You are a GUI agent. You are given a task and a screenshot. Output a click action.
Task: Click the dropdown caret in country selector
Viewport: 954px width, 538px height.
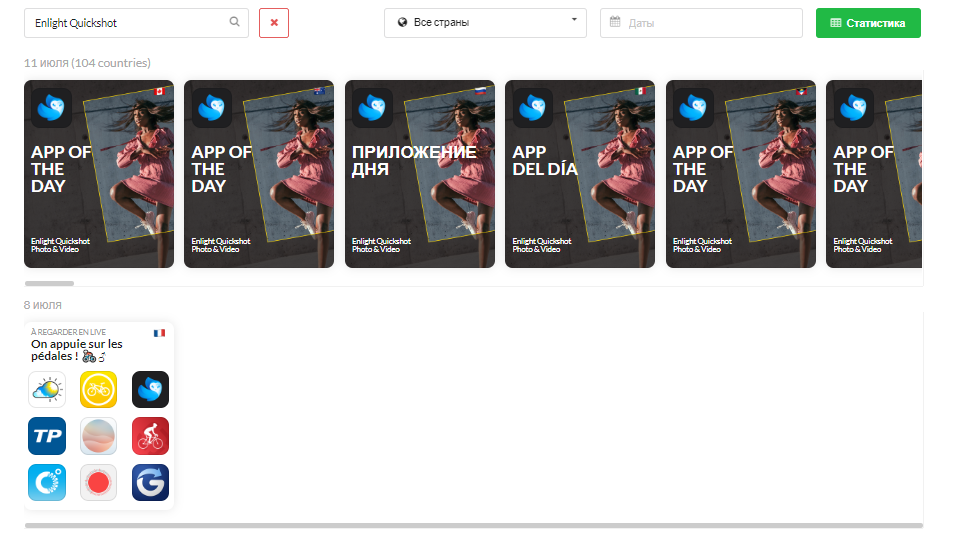click(574, 20)
